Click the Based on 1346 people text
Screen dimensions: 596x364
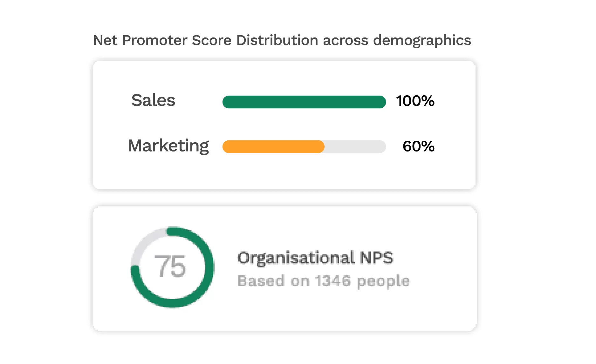pyautogui.click(x=324, y=281)
